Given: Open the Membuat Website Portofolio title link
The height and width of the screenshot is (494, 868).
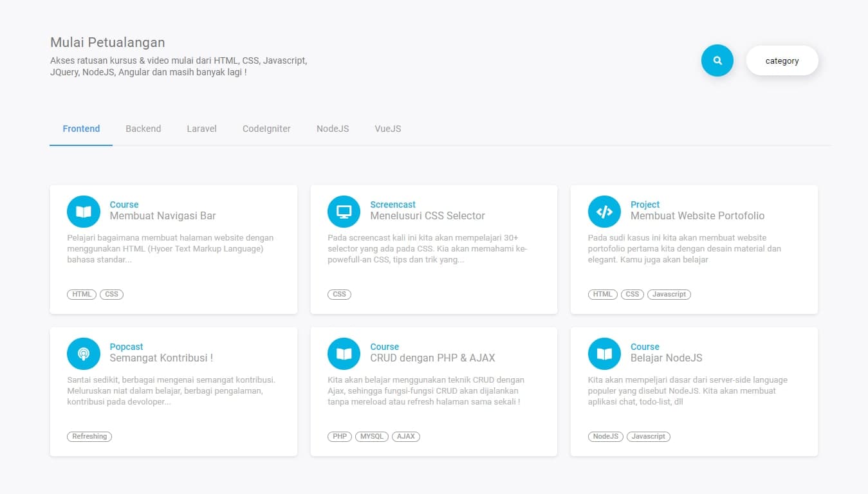Looking at the screenshot, I should click(x=697, y=216).
